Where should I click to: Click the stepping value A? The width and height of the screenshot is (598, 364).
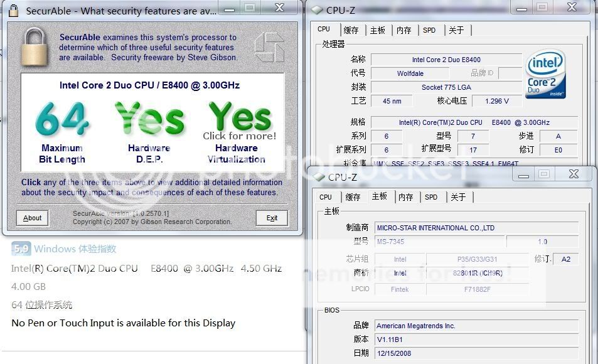pyautogui.click(x=558, y=136)
